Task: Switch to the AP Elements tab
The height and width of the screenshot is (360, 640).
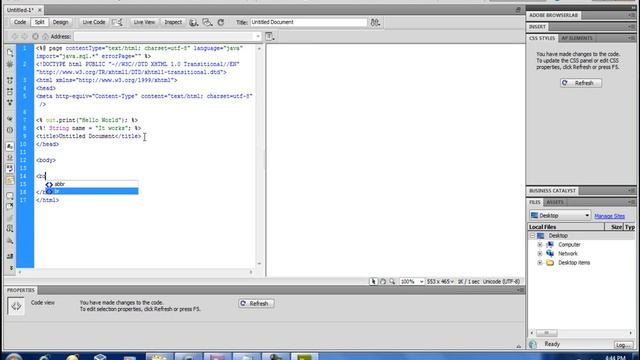Action: [577, 38]
